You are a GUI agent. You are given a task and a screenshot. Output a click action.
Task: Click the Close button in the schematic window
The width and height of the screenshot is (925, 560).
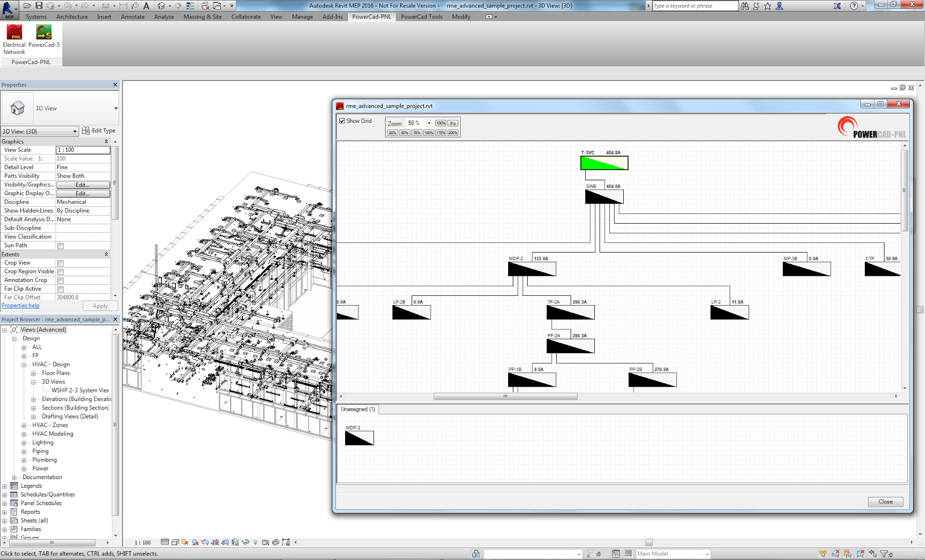(x=885, y=502)
